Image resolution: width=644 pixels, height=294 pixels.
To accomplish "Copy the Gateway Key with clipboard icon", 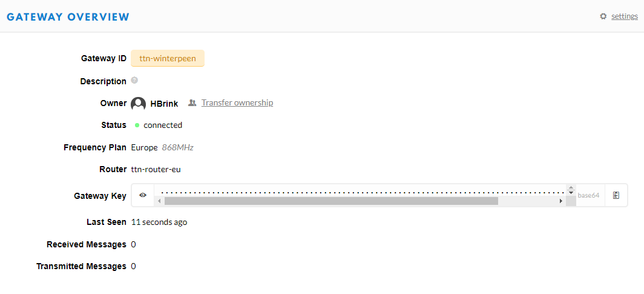I will (616, 195).
